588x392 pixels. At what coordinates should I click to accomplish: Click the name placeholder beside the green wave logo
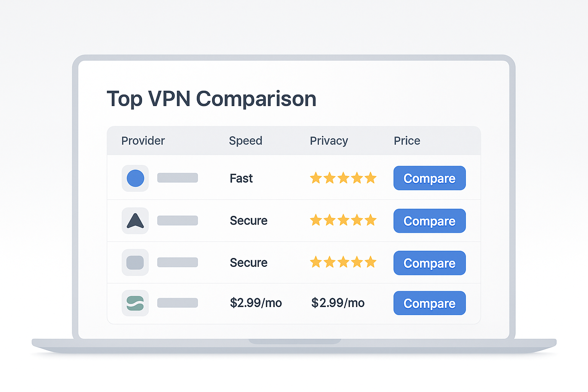point(178,303)
